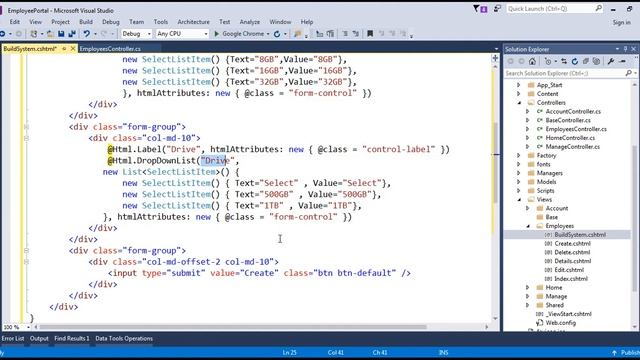Toggle the pin on the BuildSystem.cshtml tab
This screenshot has height=360, width=640.
(64, 49)
